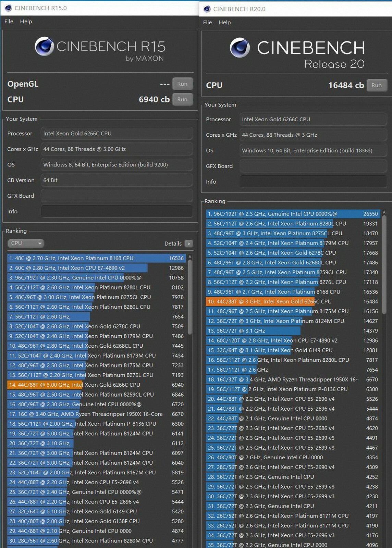392x548 pixels.
Task: Select R15 rank 28 Xeon Gold 6138F row
Action: click(97, 521)
